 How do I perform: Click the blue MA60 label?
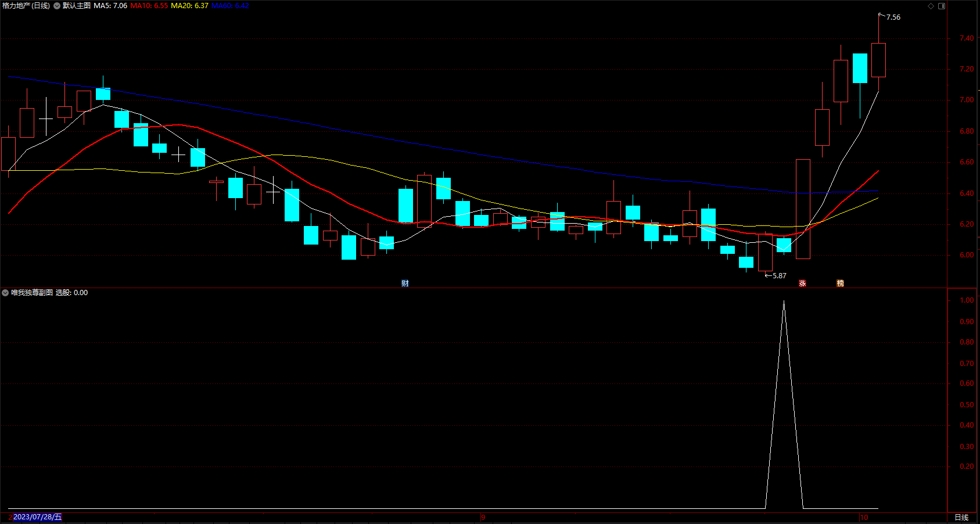[x=230, y=6]
